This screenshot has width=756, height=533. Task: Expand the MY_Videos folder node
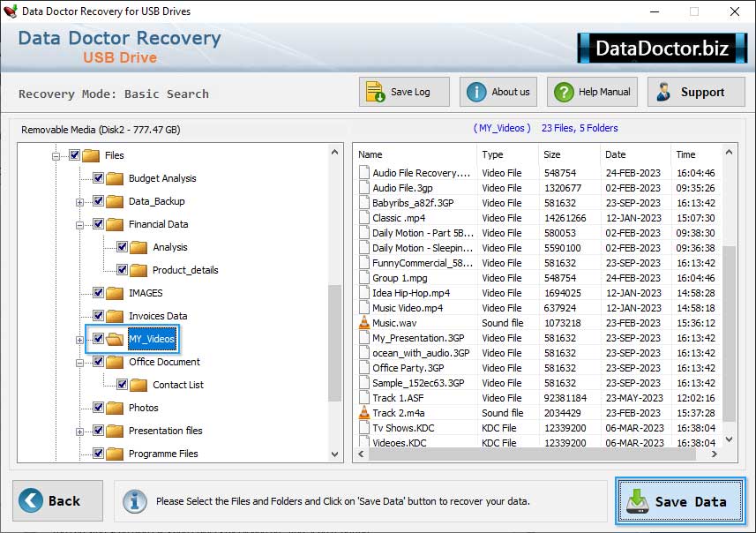(79, 340)
